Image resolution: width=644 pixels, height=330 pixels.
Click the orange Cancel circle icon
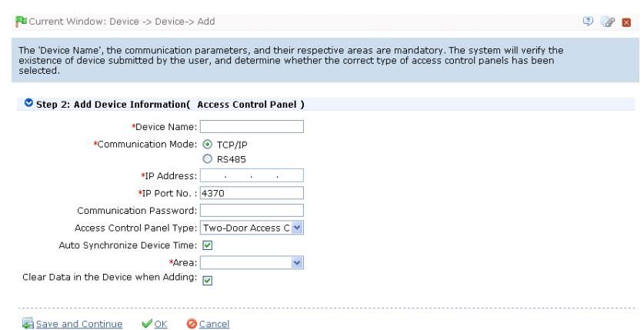pos(192,324)
